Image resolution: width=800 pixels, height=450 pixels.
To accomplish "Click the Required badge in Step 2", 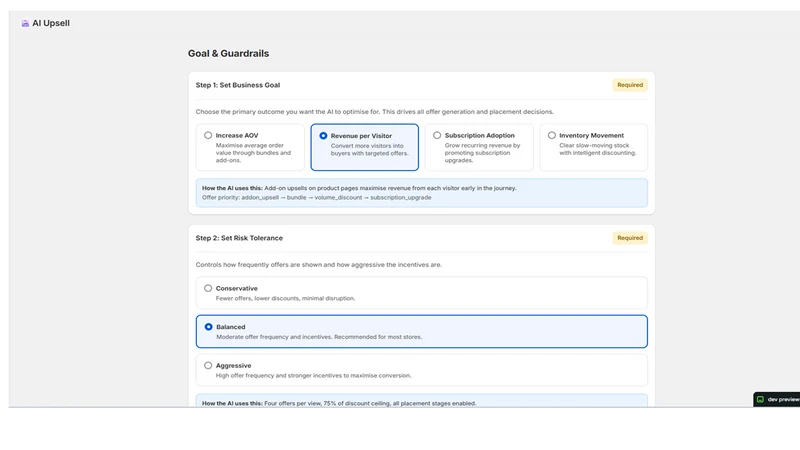I will pyautogui.click(x=630, y=238).
